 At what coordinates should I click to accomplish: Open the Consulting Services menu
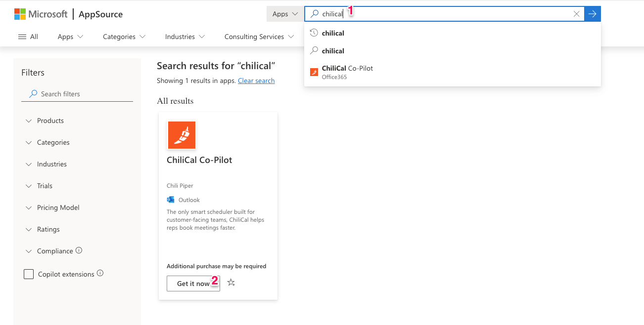coord(259,37)
